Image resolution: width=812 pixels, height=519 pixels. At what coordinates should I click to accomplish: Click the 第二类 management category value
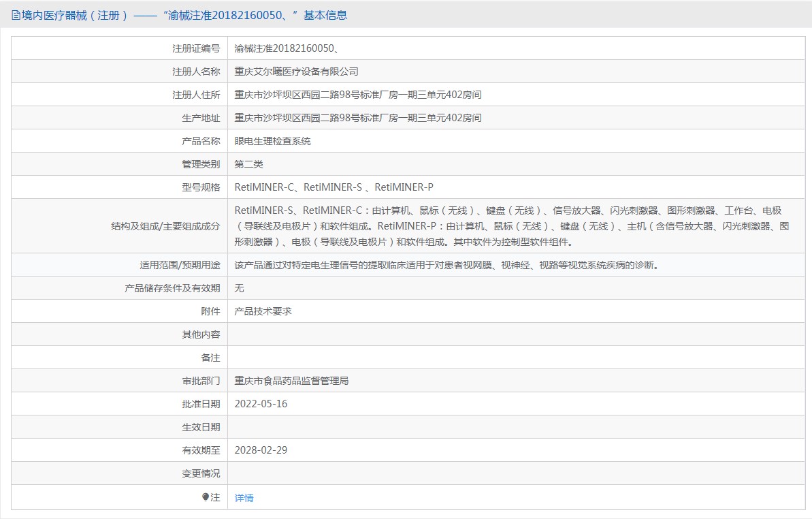[x=248, y=164]
